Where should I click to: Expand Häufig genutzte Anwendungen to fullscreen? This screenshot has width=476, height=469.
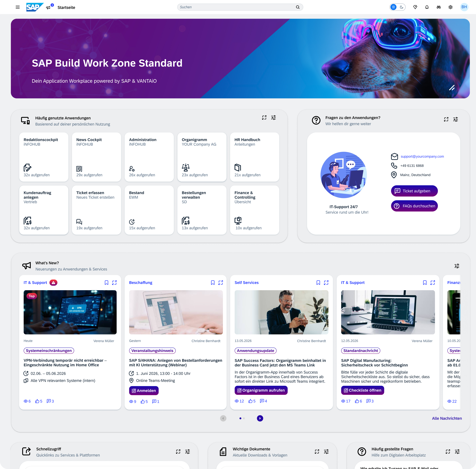[x=264, y=118]
